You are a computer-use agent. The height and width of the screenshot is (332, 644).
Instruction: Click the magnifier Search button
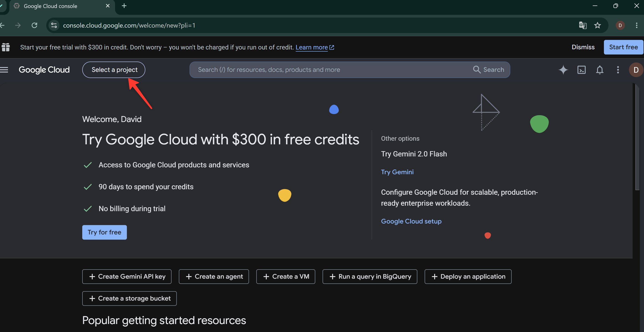click(x=488, y=70)
